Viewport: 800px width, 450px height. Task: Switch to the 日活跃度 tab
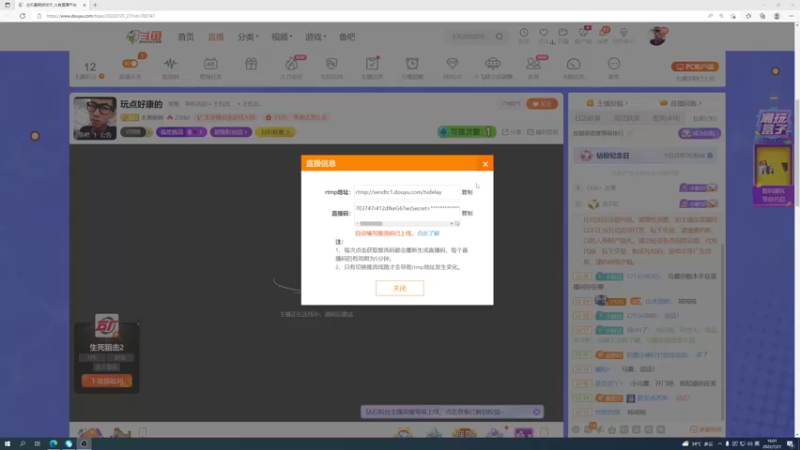coord(587,118)
